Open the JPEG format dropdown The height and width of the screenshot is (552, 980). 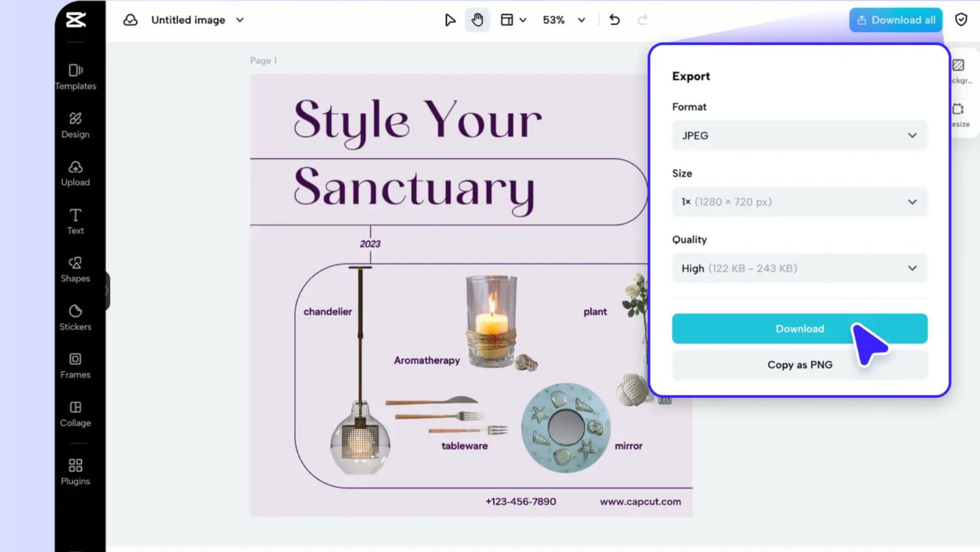800,136
